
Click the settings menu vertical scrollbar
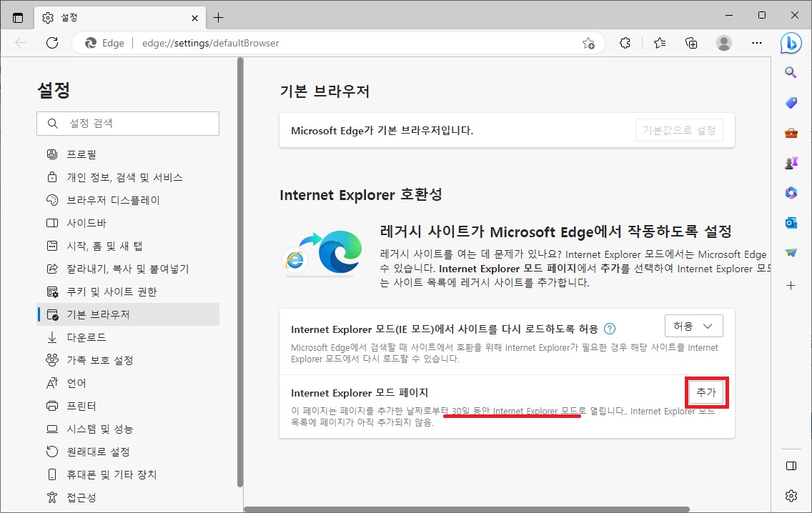click(x=239, y=272)
